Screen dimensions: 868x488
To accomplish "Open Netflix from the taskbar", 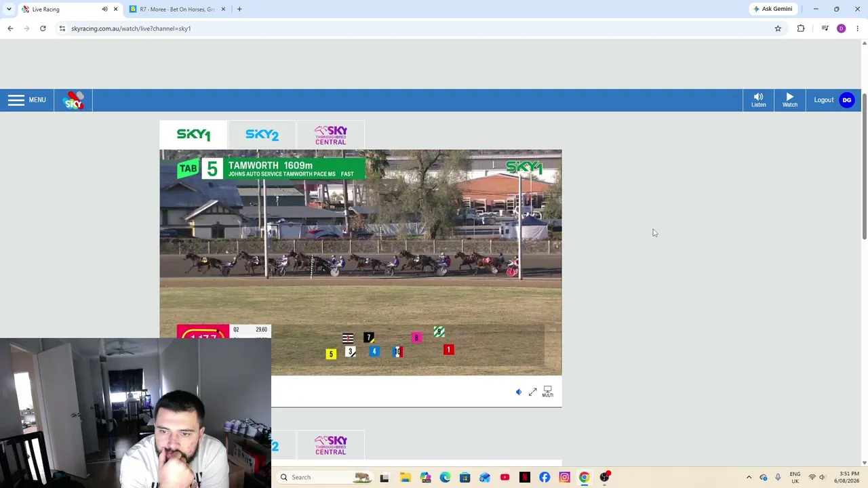I will click(x=525, y=477).
